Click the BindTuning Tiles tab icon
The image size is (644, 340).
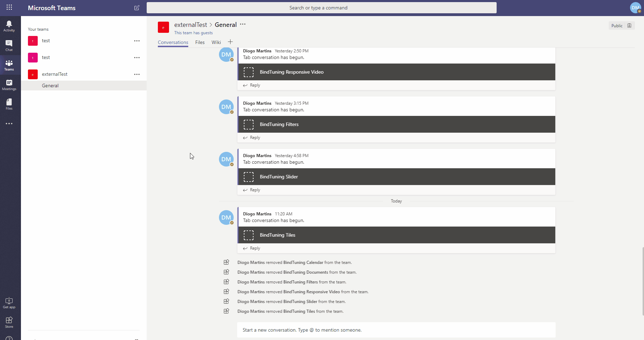(x=249, y=235)
